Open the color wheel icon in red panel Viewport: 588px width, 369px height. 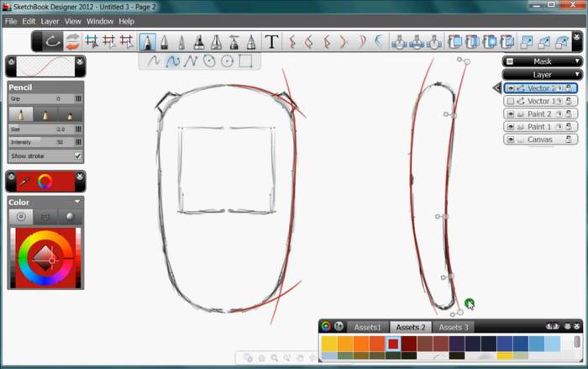45,181
